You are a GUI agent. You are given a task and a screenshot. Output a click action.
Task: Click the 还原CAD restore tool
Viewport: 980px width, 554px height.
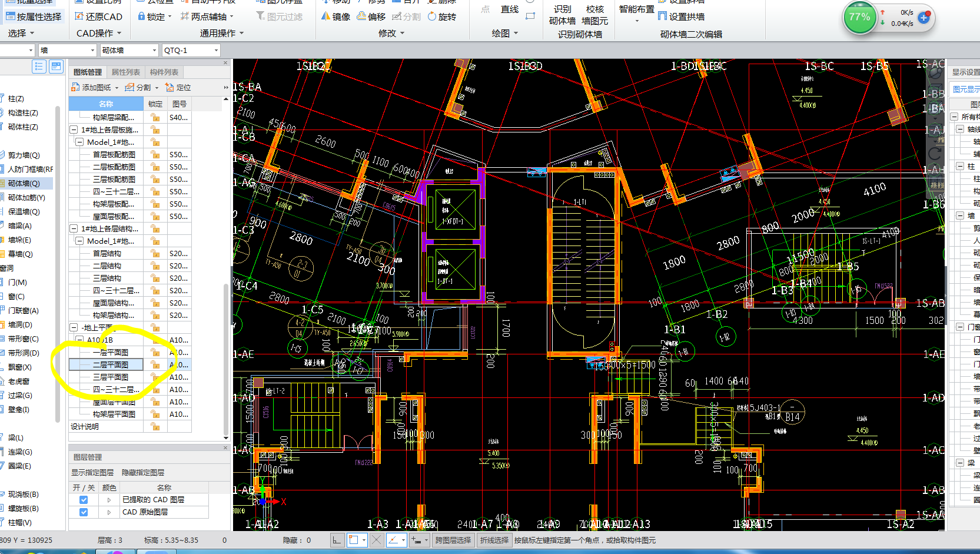[x=98, y=16]
